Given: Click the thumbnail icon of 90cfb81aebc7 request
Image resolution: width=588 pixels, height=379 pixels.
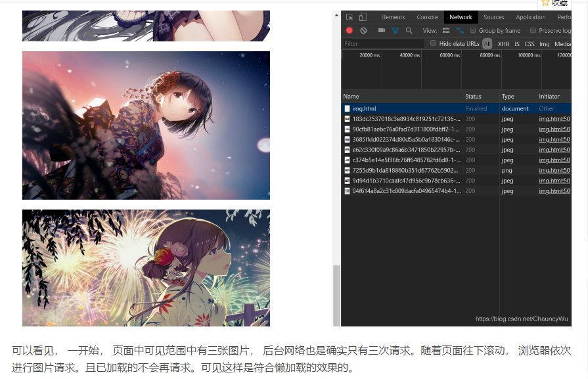Looking at the screenshot, I should coord(348,129).
